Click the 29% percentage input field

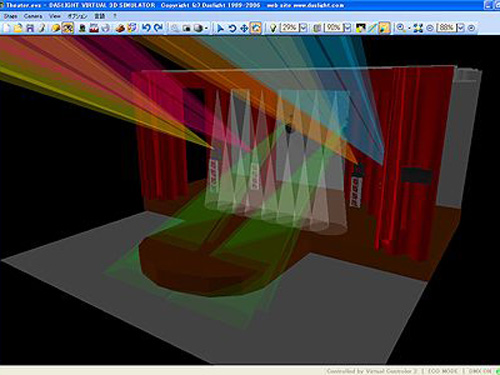[289, 28]
